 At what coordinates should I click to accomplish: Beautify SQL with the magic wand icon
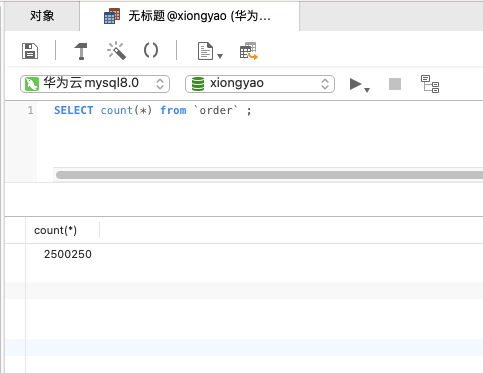(x=116, y=51)
